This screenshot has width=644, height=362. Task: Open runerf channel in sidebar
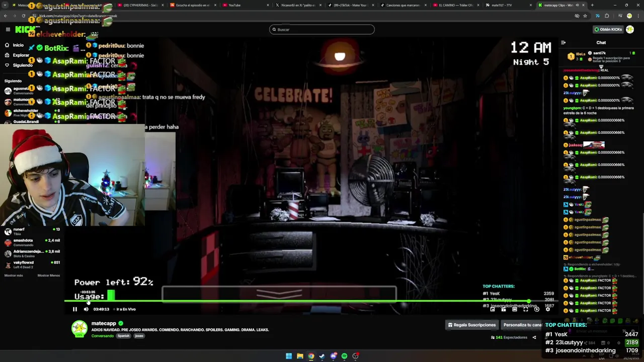tap(32, 231)
